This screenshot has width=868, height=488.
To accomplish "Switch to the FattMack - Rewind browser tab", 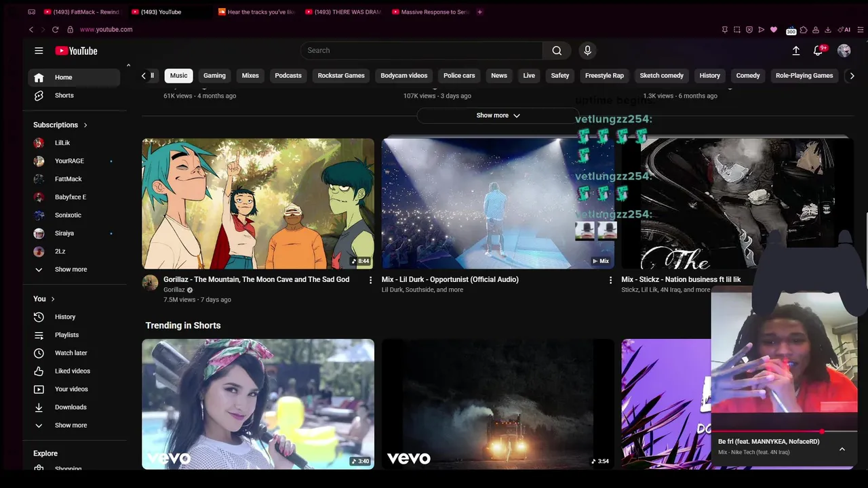I will tap(81, 12).
